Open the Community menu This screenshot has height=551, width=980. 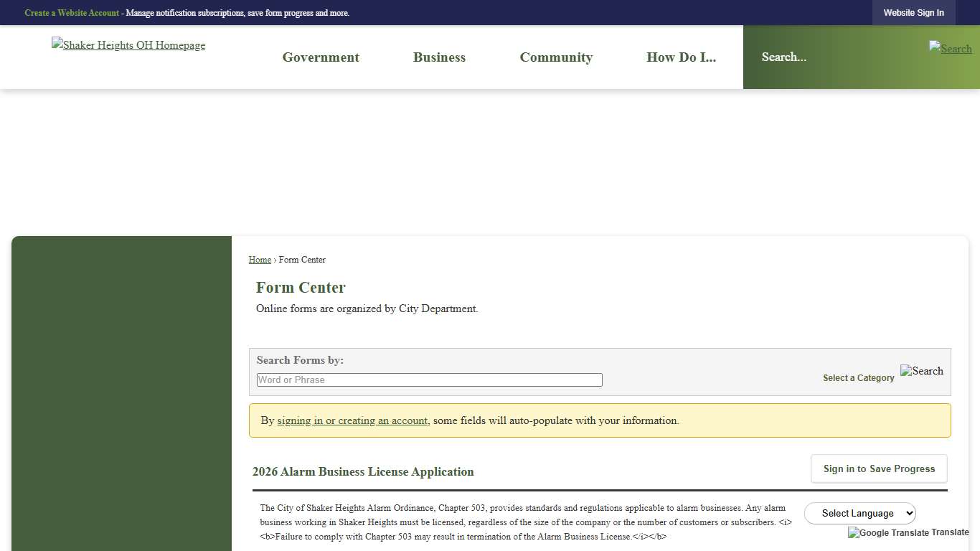(556, 57)
